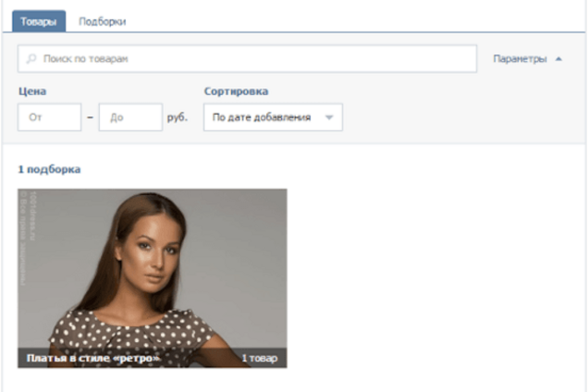Open the По дате добавления sort dropdown
This screenshot has width=588, height=392.
[262, 117]
